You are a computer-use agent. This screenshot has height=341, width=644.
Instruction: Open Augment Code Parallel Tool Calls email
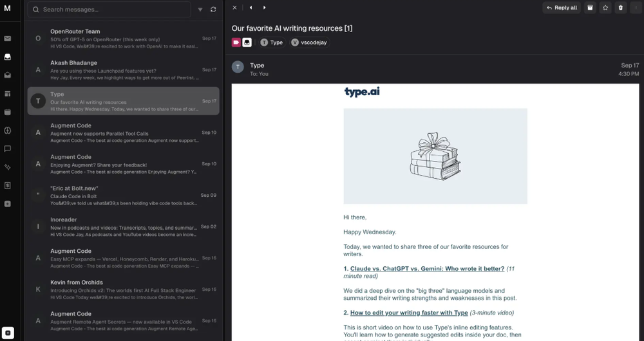pyautogui.click(x=123, y=133)
